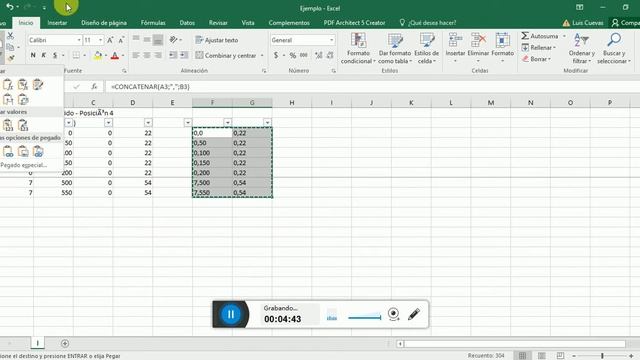640x360 pixels.
Task: Toggle align text right
Action: tap(158, 55)
